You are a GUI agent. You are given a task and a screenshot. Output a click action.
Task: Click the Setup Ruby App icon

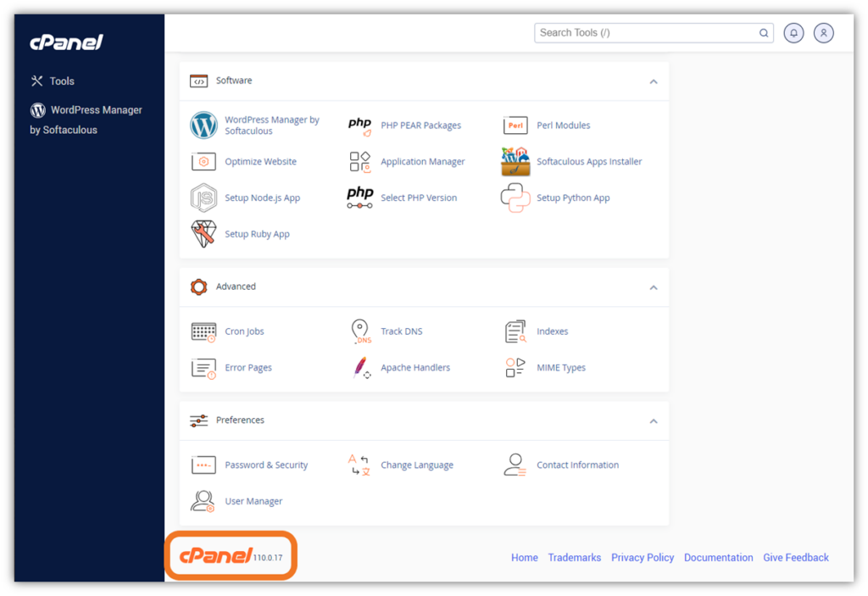click(x=203, y=234)
